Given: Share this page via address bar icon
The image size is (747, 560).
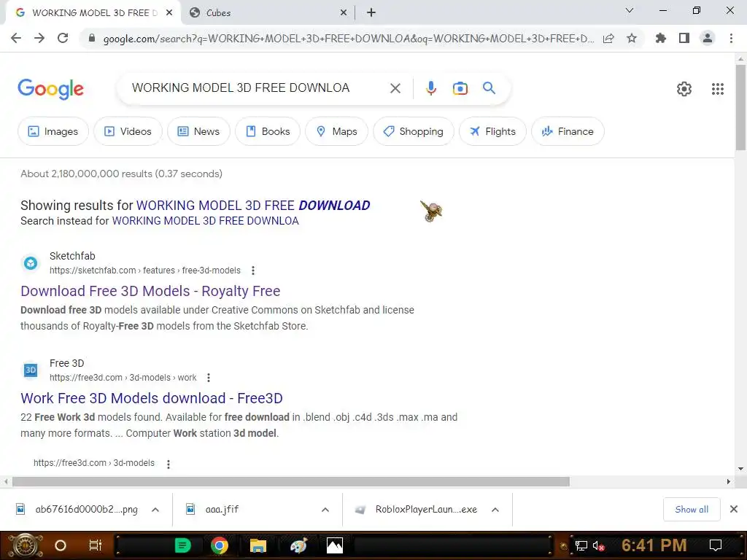Looking at the screenshot, I should [608, 38].
